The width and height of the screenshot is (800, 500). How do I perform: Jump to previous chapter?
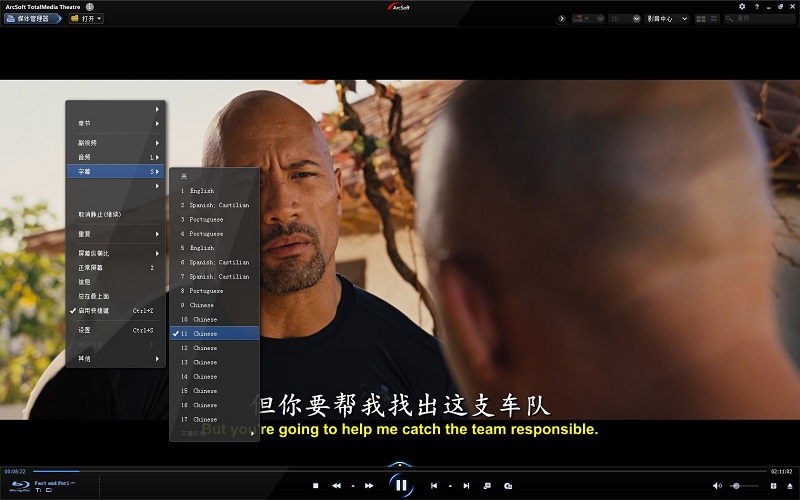pyautogui.click(x=434, y=486)
